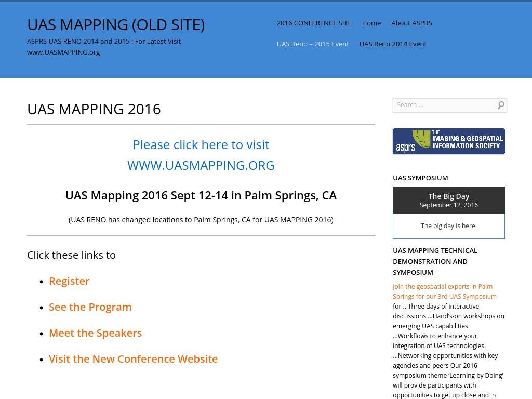This screenshot has height=399, width=532.
Task: Click the UAS MAPPING (OLD SITE) title
Action: pyautogui.click(x=116, y=25)
